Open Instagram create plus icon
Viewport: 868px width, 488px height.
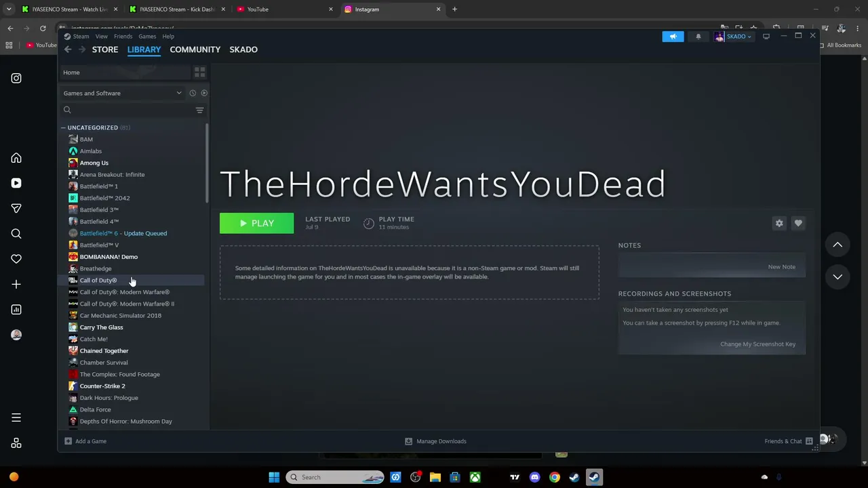(16, 284)
